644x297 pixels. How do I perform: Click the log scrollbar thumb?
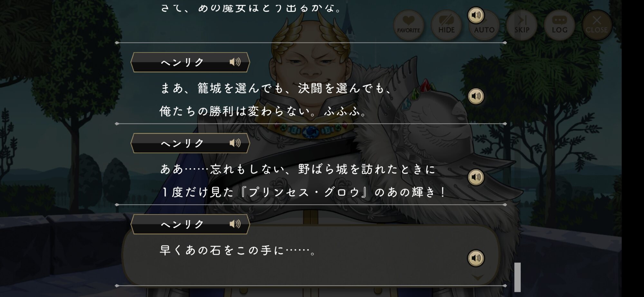point(517,277)
